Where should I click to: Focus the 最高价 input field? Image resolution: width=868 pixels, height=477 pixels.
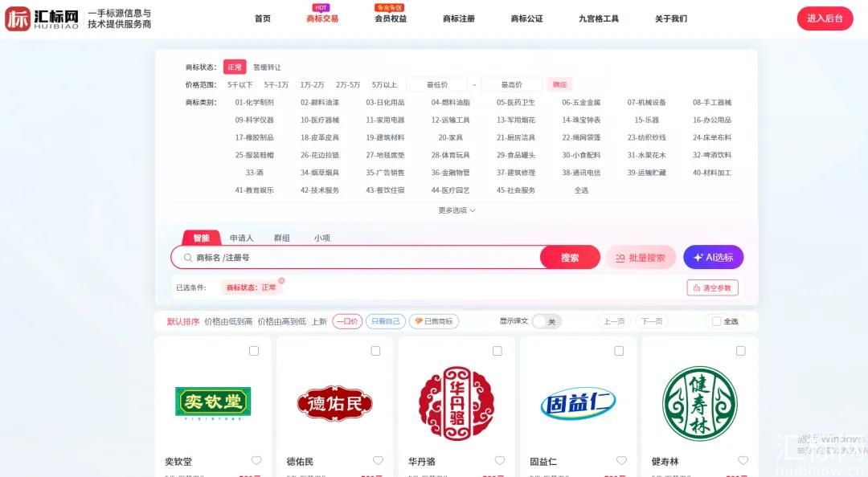pos(511,84)
